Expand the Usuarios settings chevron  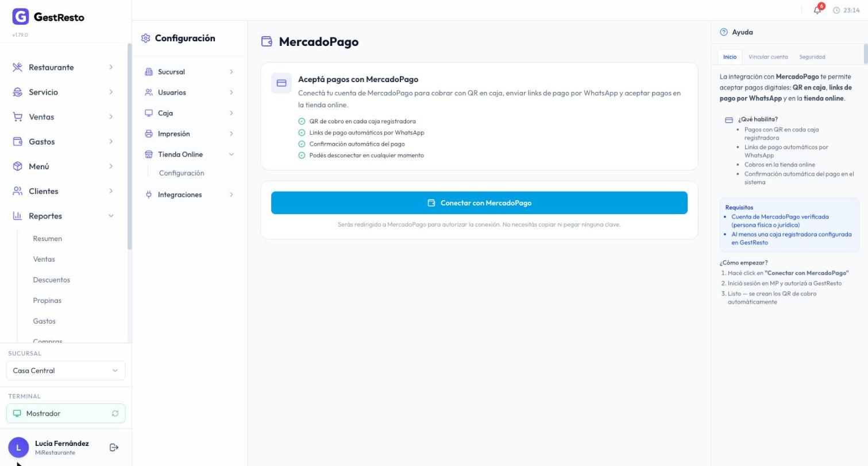click(232, 92)
